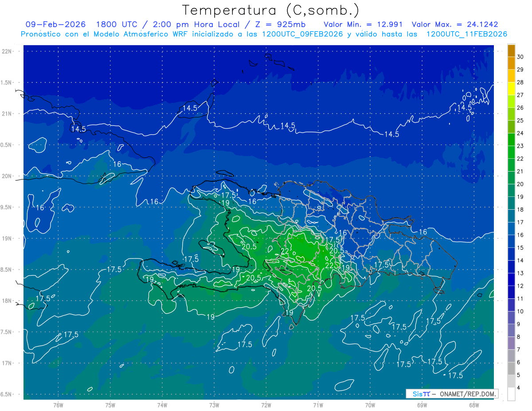Click the "18N" latitude axis label
The image size is (532, 411).
(x=7, y=301)
